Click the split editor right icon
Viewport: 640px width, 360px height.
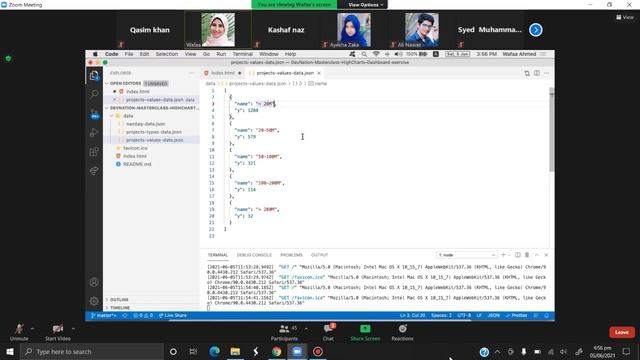(x=537, y=73)
